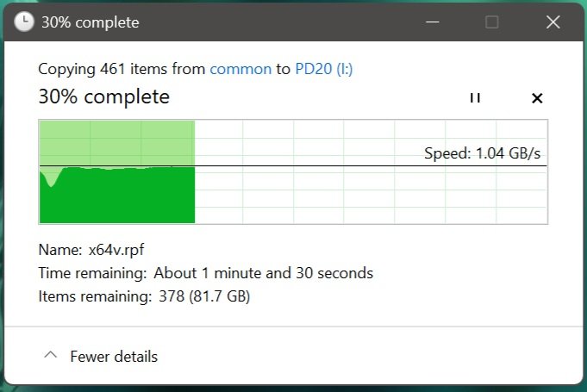Click the Items remaining 378 (81.7 GB) text
587x392 pixels.
point(204,296)
